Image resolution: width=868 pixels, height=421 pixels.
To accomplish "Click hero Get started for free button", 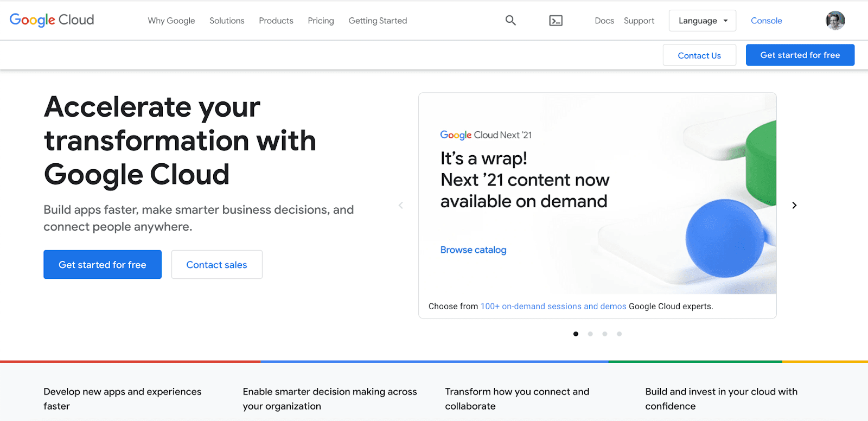I will click(x=103, y=264).
